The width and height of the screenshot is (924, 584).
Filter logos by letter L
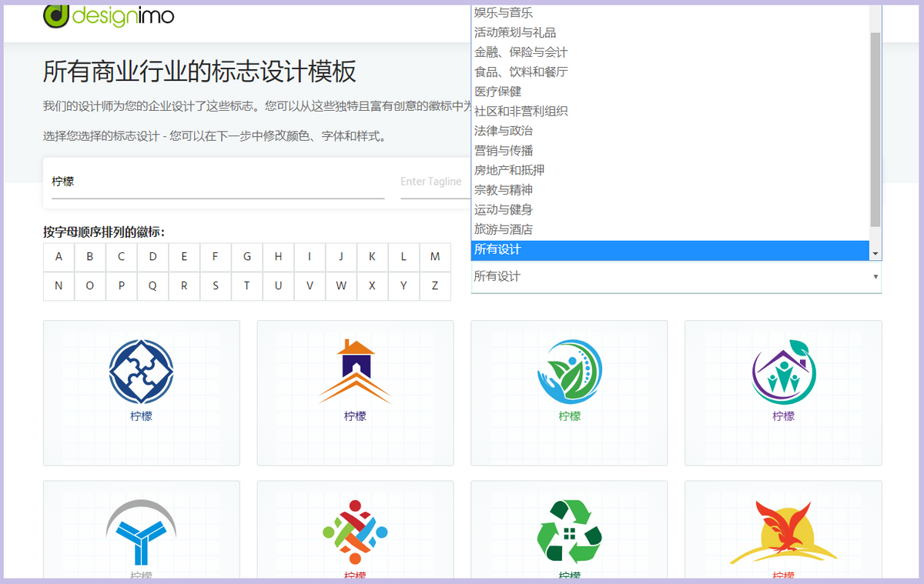point(403,257)
